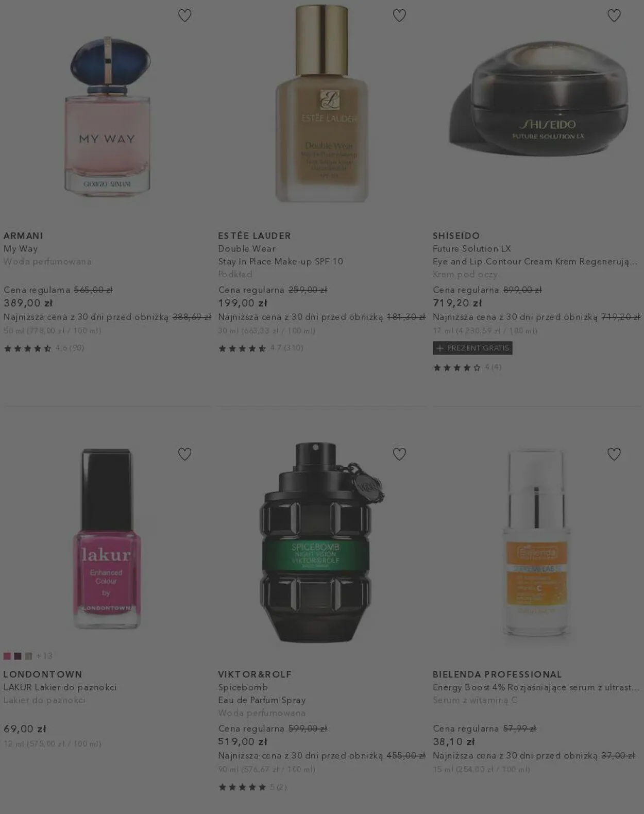Image resolution: width=644 pixels, height=814 pixels.
Task: Open Double Wear product title
Action: (x=247, y=248)
